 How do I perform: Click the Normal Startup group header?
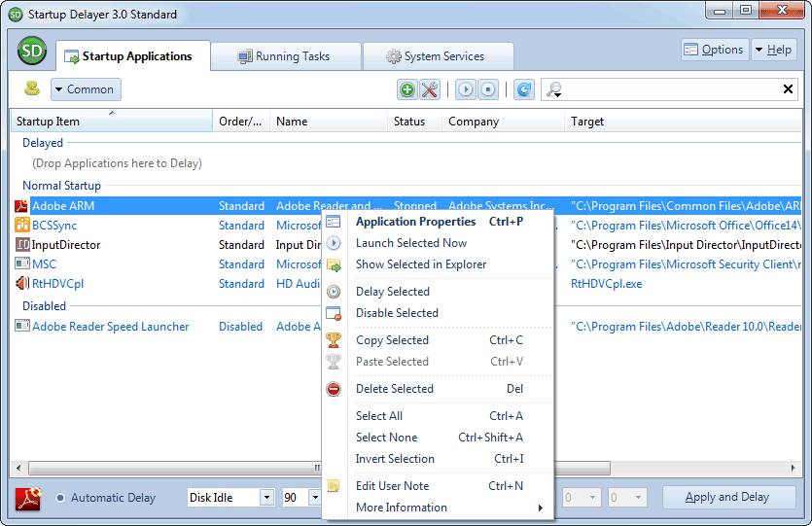[61, 186]
